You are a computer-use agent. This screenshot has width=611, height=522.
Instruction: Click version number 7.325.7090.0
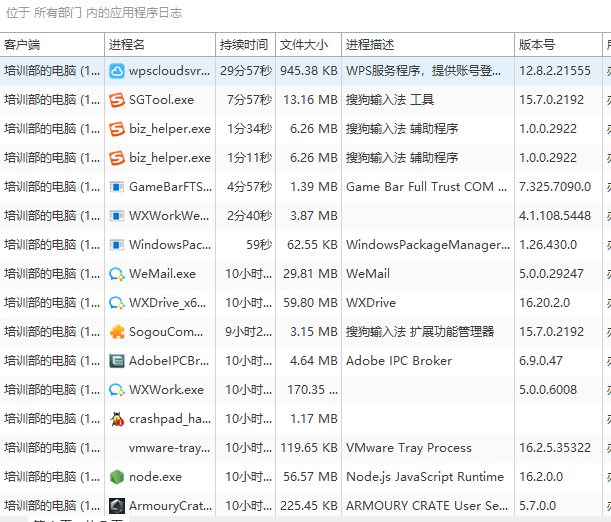tap(555, 187)
